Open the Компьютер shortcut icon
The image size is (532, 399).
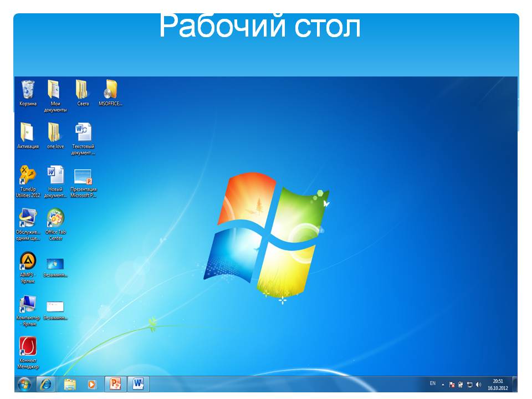[28, 305]
